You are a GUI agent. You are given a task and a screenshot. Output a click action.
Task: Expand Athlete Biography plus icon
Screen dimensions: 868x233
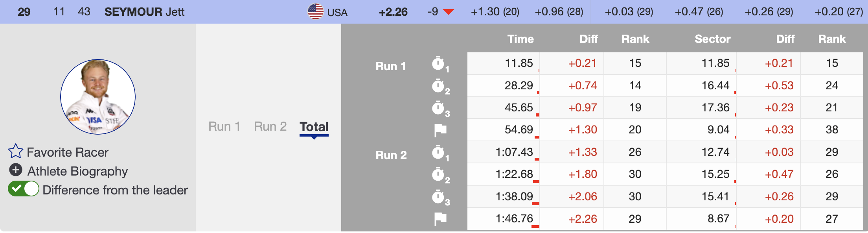click(16, 170)
